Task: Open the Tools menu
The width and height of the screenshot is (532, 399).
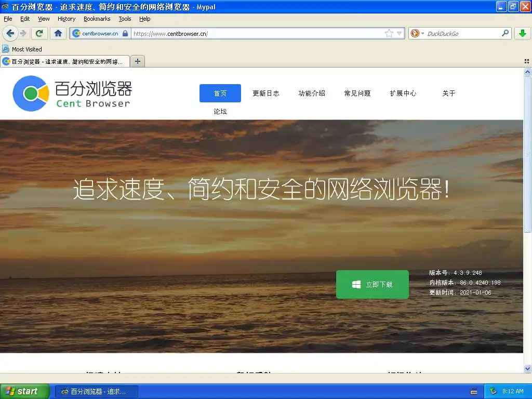Action: (x=125, y=19)
